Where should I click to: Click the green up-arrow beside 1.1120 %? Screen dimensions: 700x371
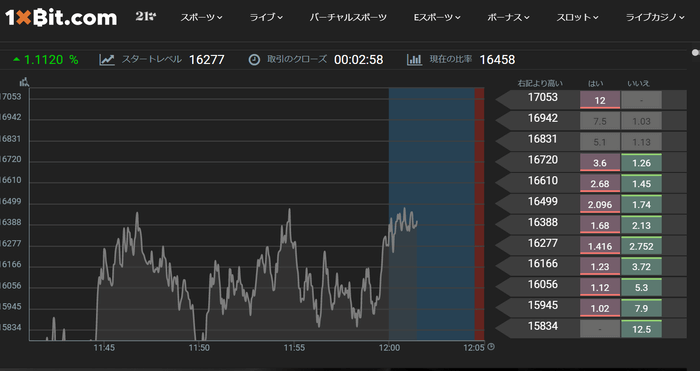tap(17, 59)
